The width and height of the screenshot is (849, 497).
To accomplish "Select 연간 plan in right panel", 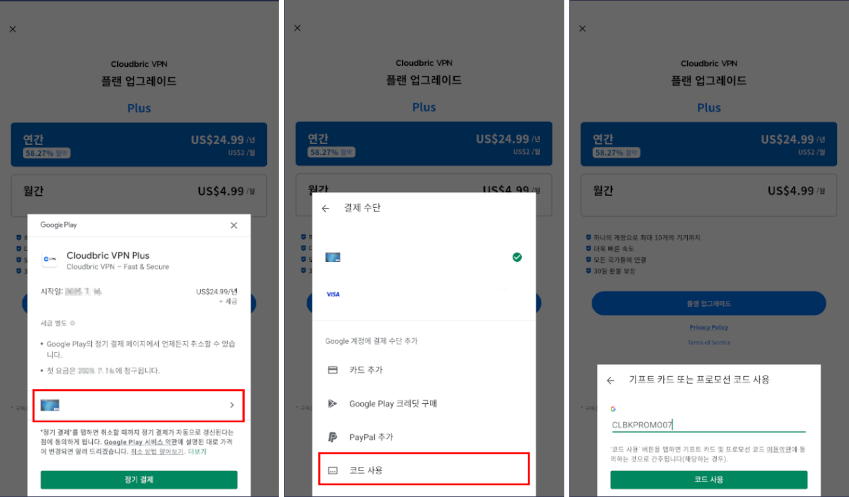I will [709, 145].
